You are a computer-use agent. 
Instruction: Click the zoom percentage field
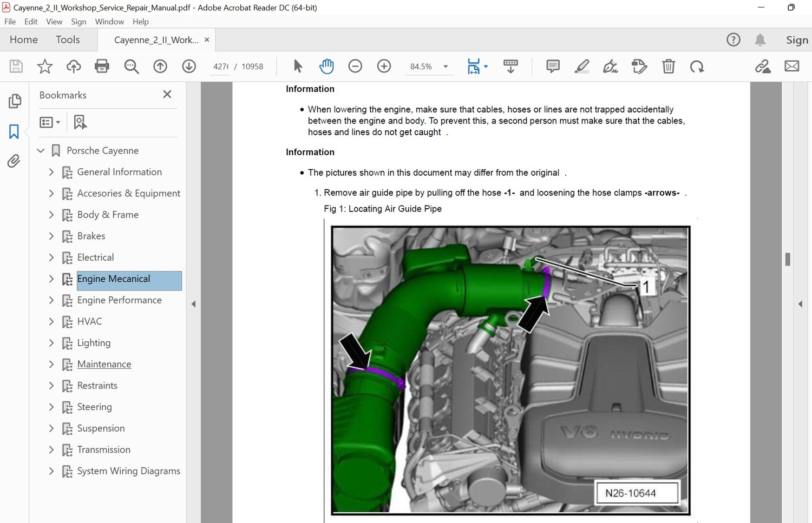pyautogui.click(x=421, y=67)
